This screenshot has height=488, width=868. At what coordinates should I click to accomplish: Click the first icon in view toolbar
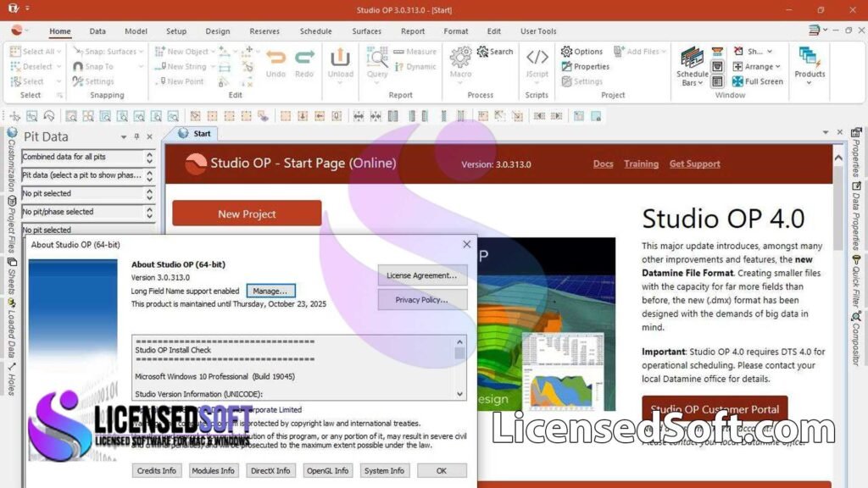click(15, 116)
